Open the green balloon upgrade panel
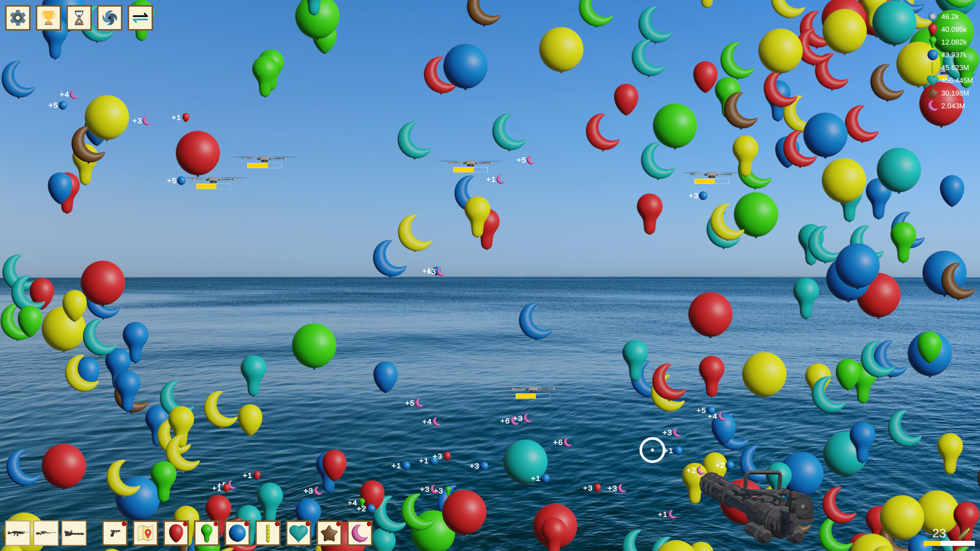Screen dimensions: 980x551 click(206, 532)
